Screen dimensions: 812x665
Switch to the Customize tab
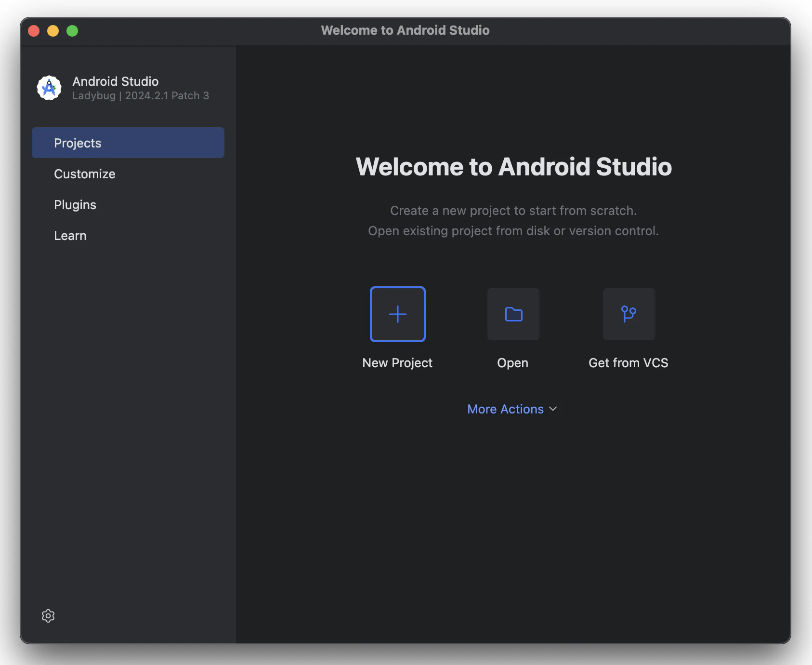tap(128, 173)
